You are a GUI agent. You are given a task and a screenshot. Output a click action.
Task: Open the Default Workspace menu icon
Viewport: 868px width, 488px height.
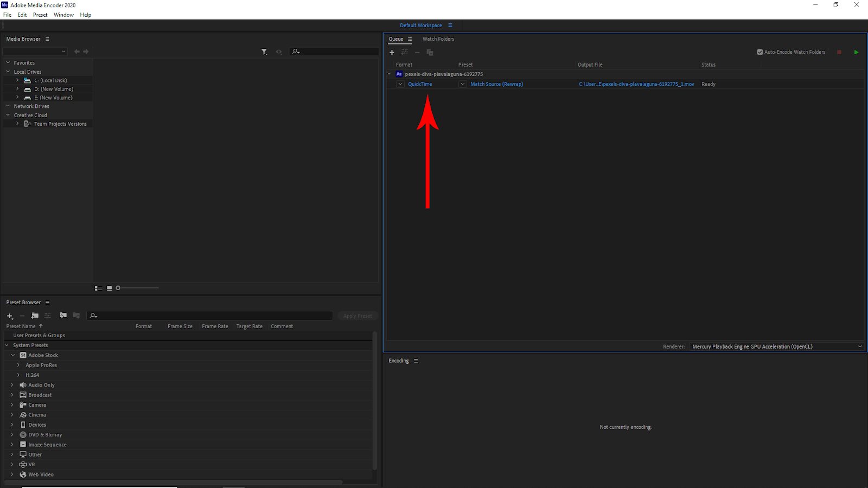(x=450, y=25)
